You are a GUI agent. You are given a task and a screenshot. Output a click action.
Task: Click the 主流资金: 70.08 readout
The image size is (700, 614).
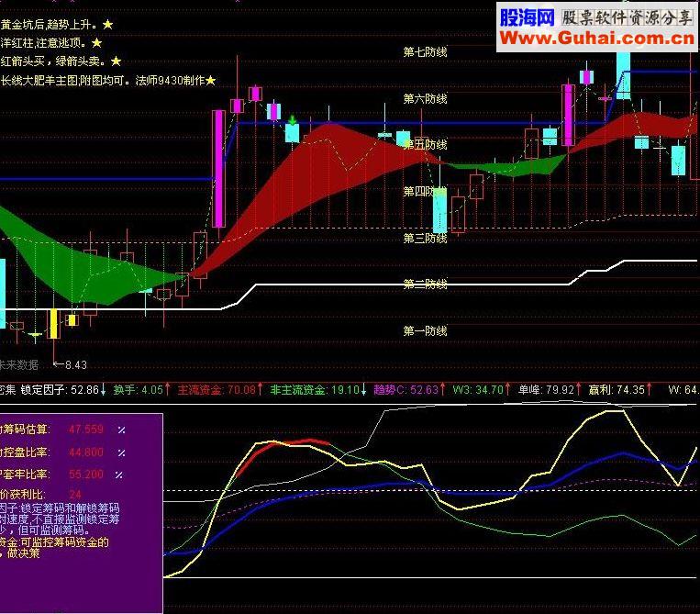tap(217, 390)
